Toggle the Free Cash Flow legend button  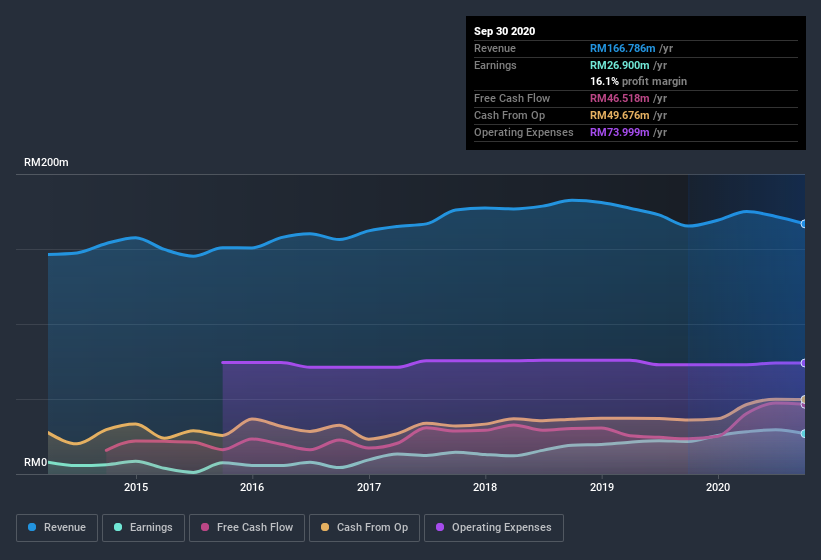coord(247,528)
